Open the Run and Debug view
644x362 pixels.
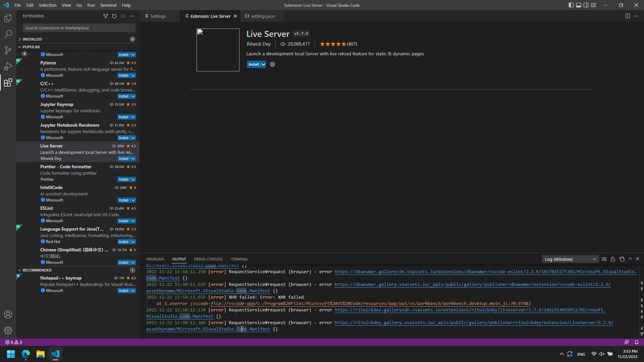(x=8, y=66)
